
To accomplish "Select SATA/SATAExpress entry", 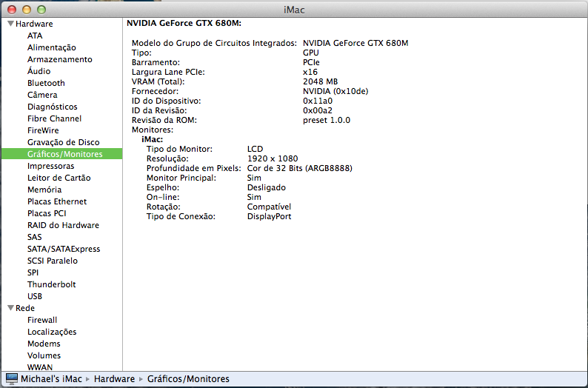I will click(64, 249).
